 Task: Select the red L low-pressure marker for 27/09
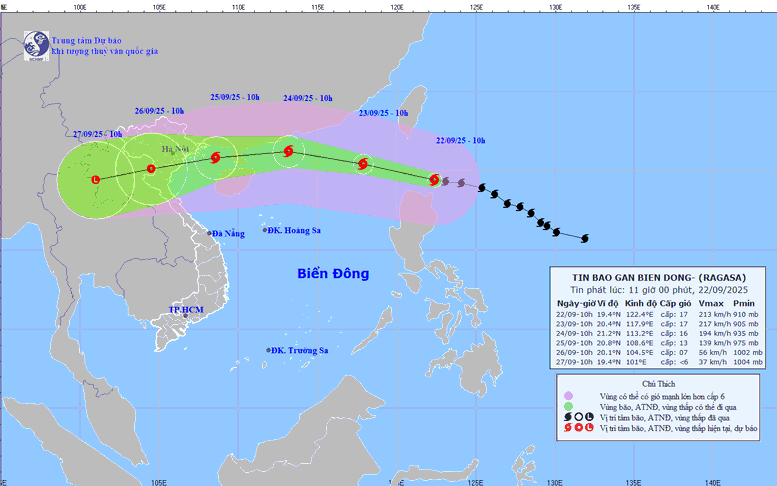pyautogui.click(x=95, y=180)
